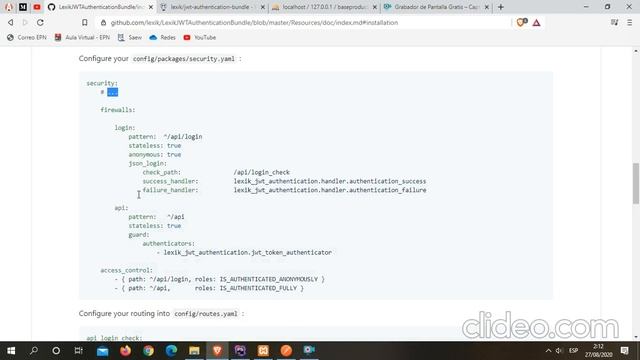Launch Firefox from taskbar

(125, 351)
